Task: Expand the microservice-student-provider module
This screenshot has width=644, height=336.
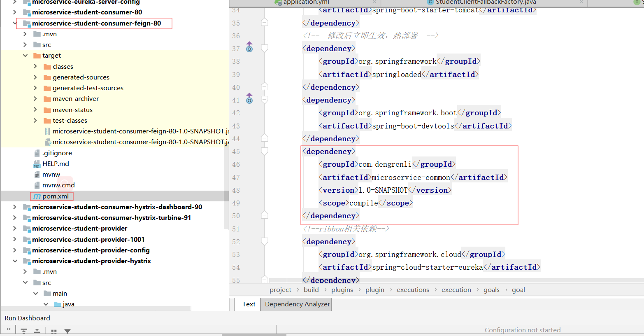Action: pos(15,228)
